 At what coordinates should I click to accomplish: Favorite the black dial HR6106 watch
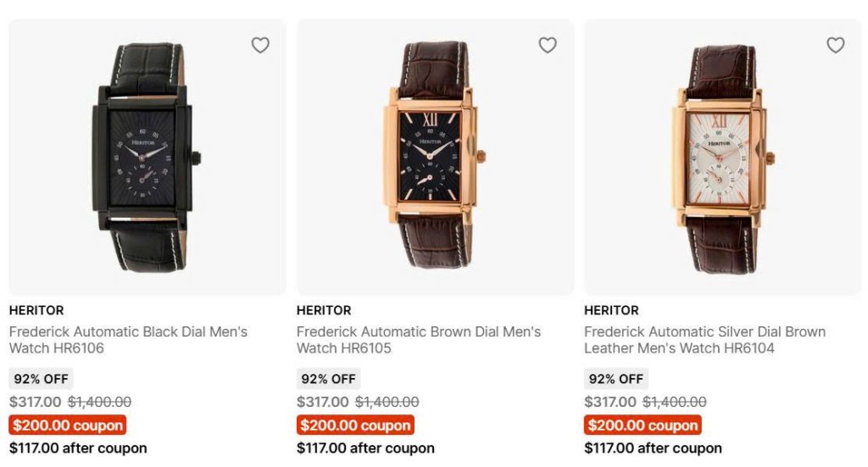point(260,45)
